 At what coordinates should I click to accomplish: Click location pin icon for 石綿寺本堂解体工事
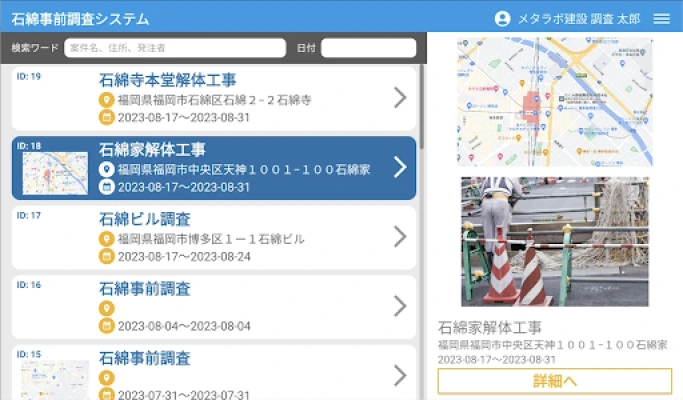tap(107, 100)
